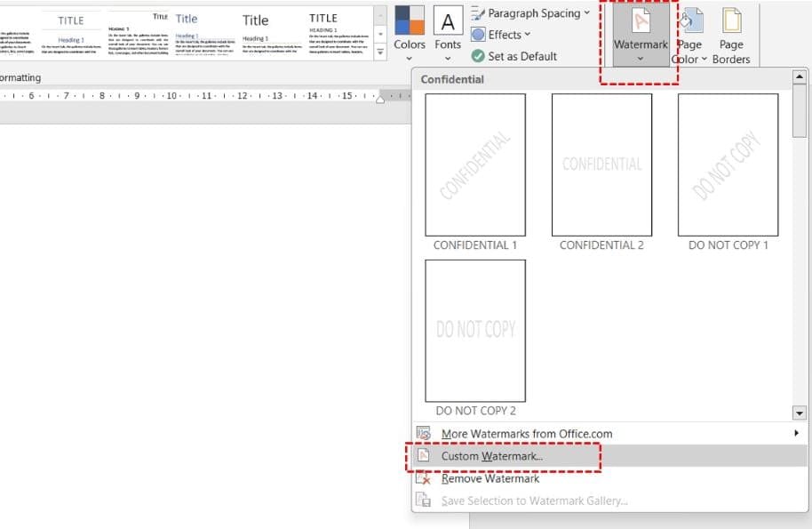Select the CONFIDENTIAL 1 watermark thumbnail

click(475, 164)
